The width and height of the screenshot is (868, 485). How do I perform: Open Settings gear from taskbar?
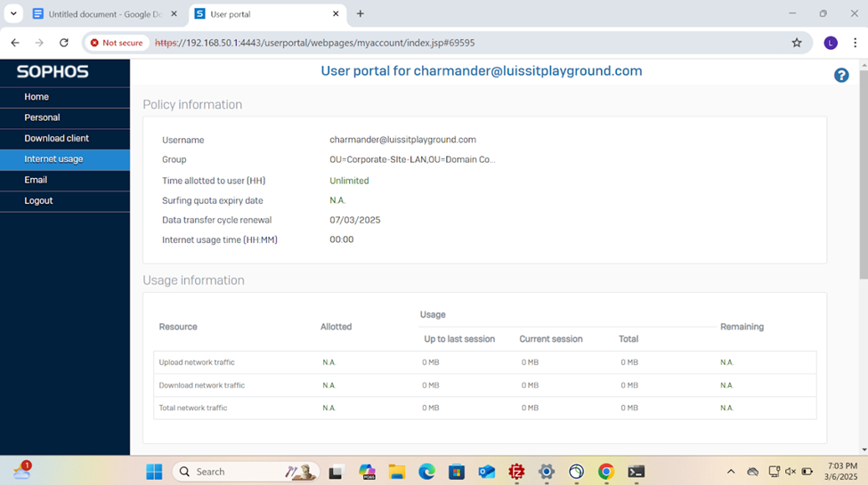pyautogui.click(x=547, y=472)
